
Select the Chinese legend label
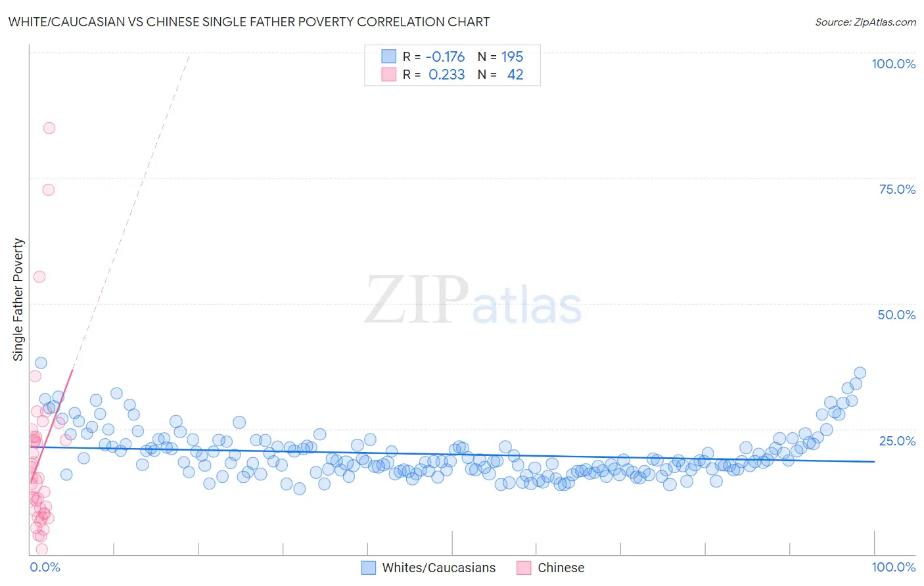pyautogui.click(x=561, y=568)
